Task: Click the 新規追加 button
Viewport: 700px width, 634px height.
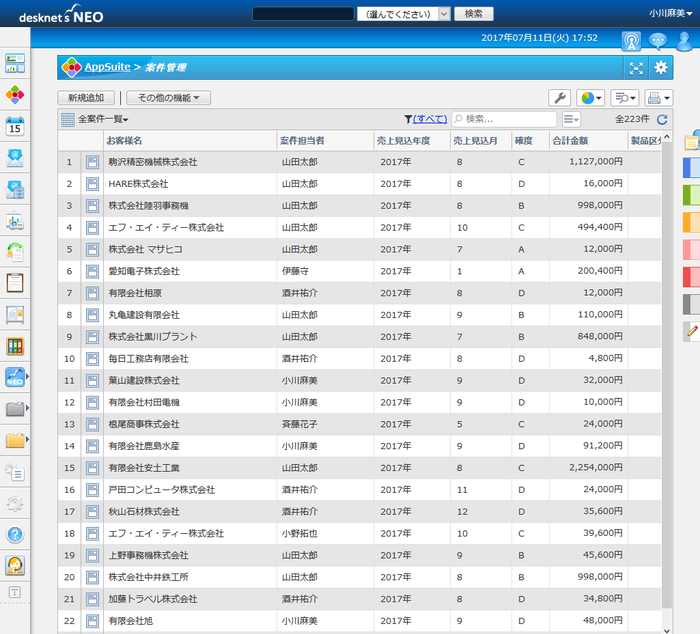Action: coord(85,98)
